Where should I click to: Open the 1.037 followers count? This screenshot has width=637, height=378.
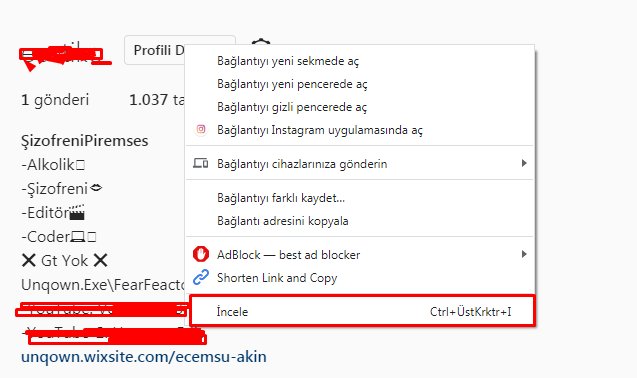157,100
